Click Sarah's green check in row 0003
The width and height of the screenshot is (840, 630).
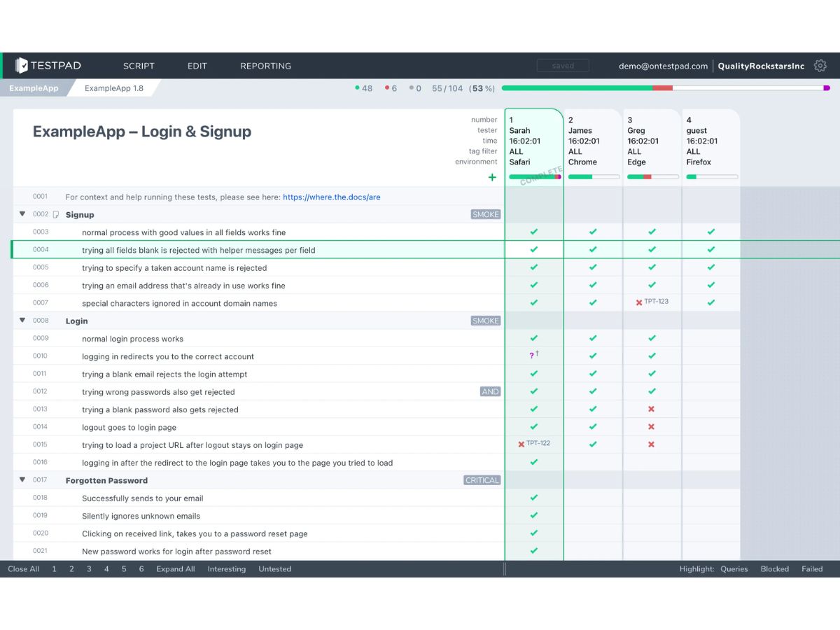pos(534,232)
